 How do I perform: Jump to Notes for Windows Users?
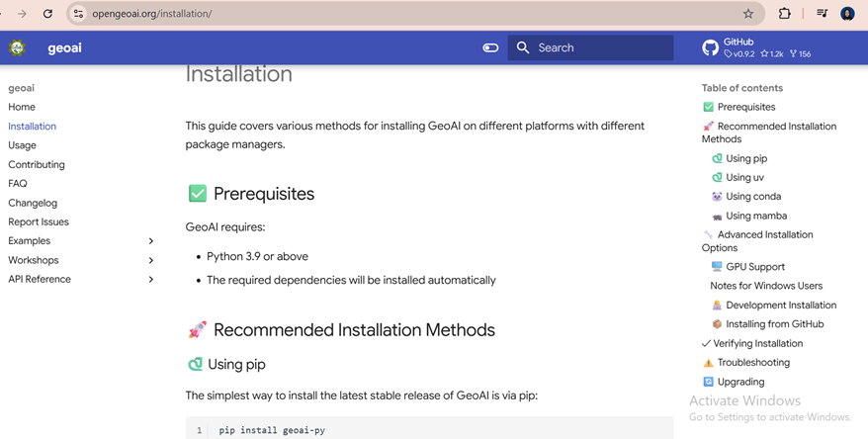pyautogui.click(x=766, y=286)
